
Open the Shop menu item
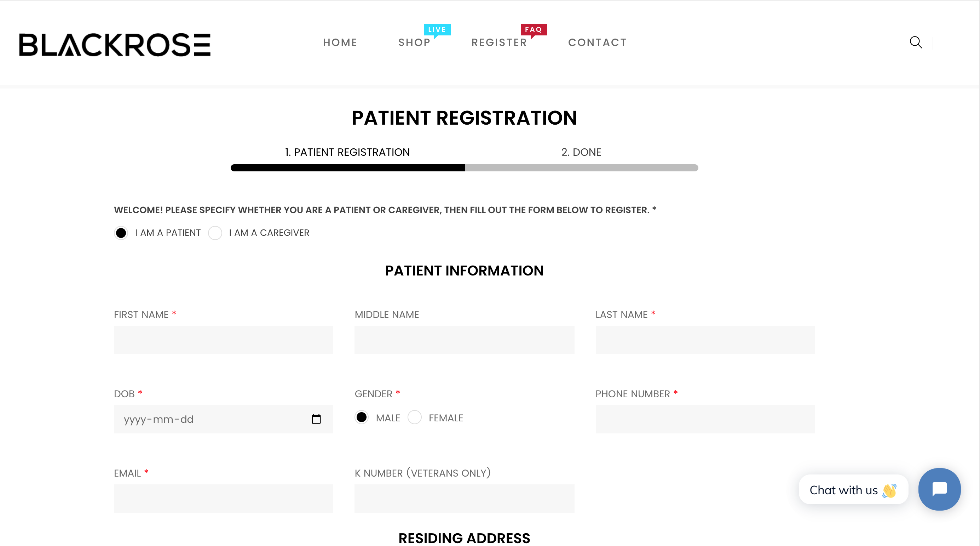(x=414, y=42)
